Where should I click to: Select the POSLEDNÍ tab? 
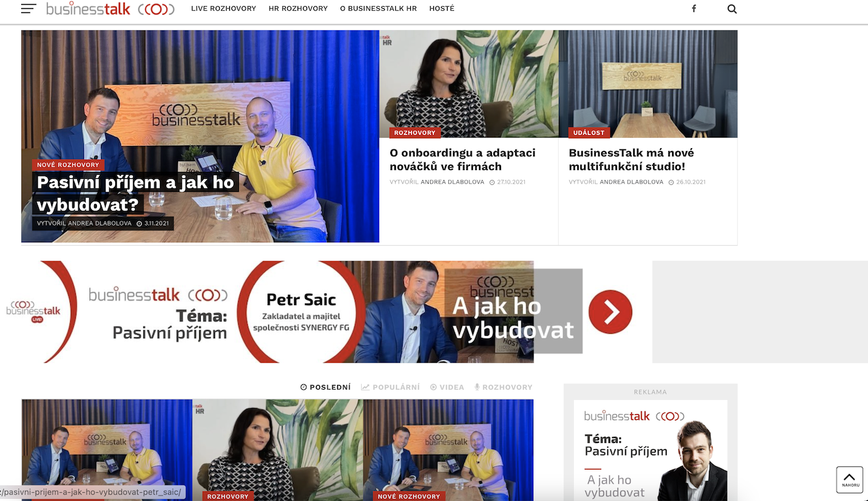pyautogui.click(x=325, y=387)
